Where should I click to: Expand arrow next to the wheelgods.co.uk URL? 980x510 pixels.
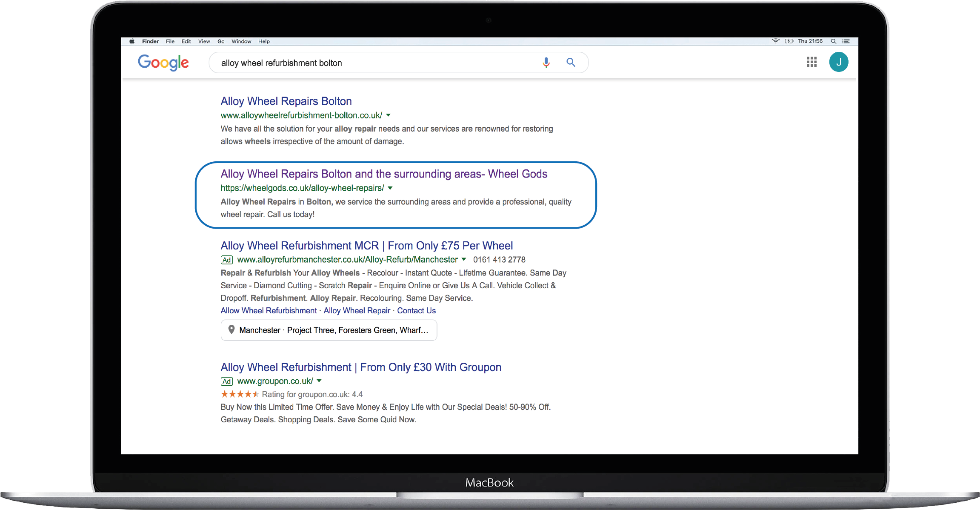[390, 188]
